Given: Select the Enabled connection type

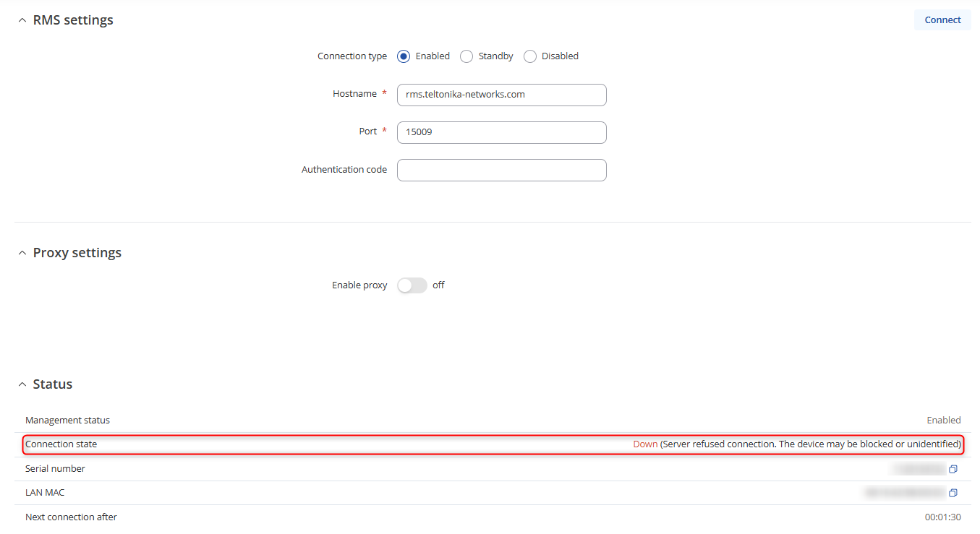Looking at the screenshot, I should point(404,56).
